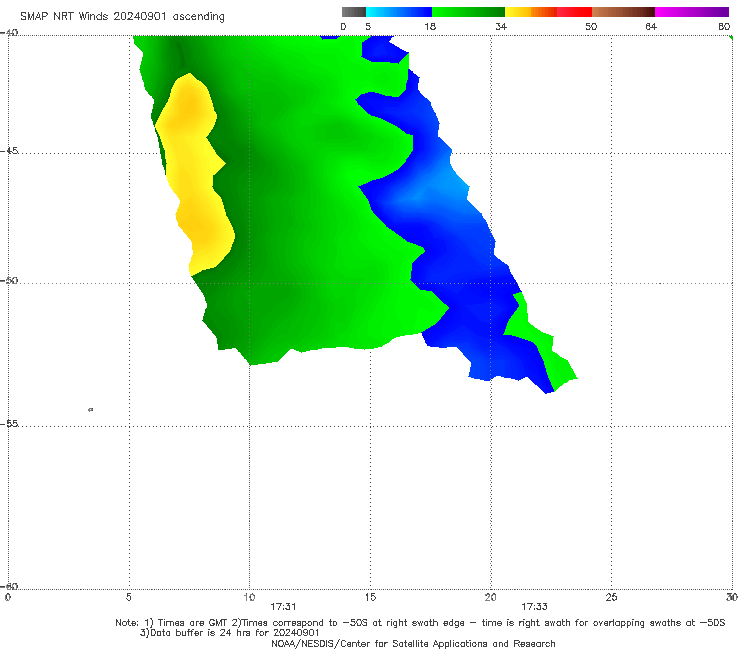Screen dimensions: 740x650
Task: Click the yellow high-wind region on the map
Action: pos(193,175)
